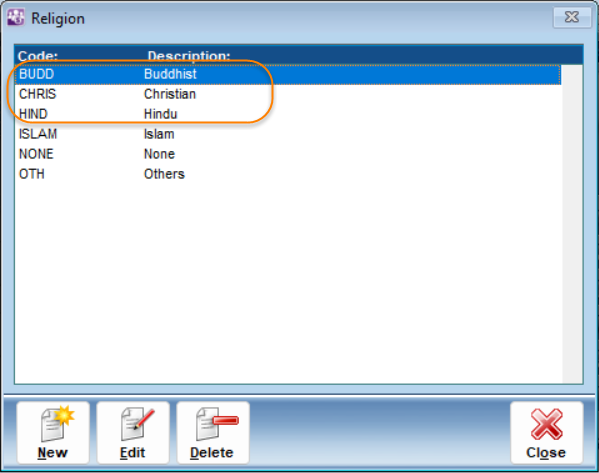Click the New button label

[x=52, y=453]
